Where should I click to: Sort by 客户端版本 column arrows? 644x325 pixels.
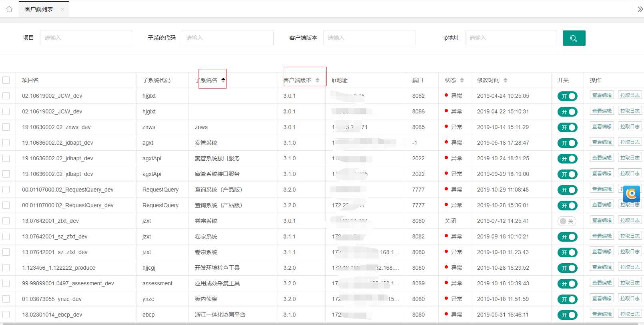coord(317,80)
